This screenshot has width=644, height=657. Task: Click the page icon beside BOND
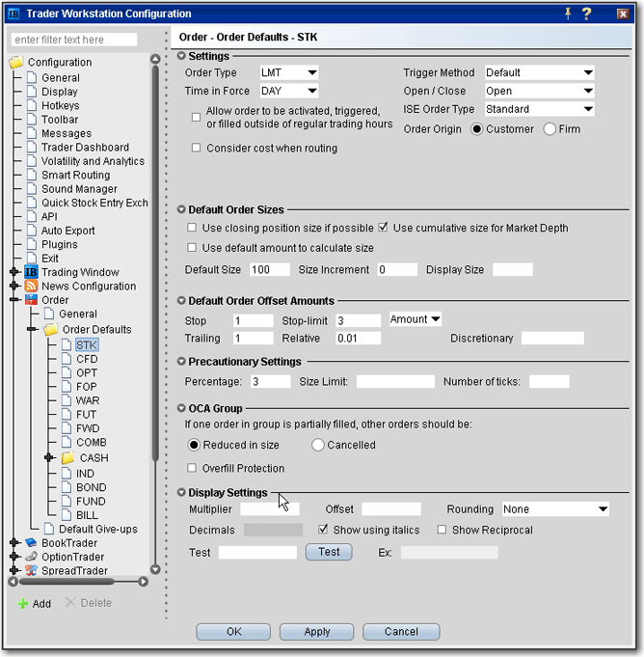point(67,487)
